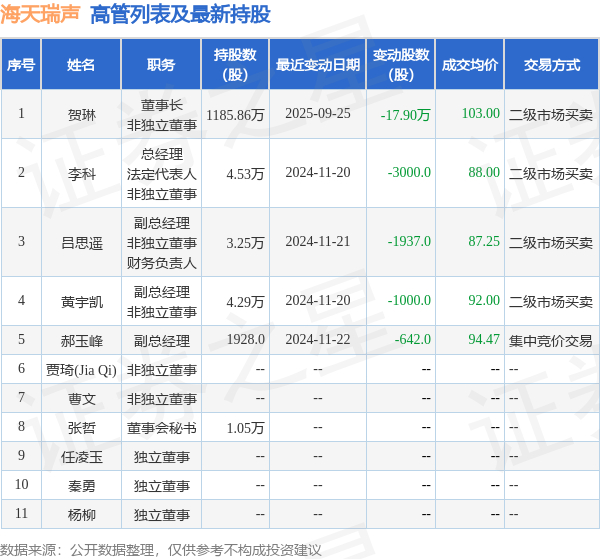Click the 高管列表及最新持股 heading
The height and width of the screenshot is (559, 600).
[x=181, y=15]
